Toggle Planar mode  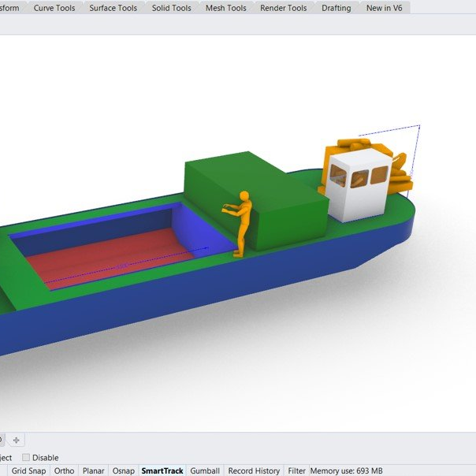pos(94,470)
